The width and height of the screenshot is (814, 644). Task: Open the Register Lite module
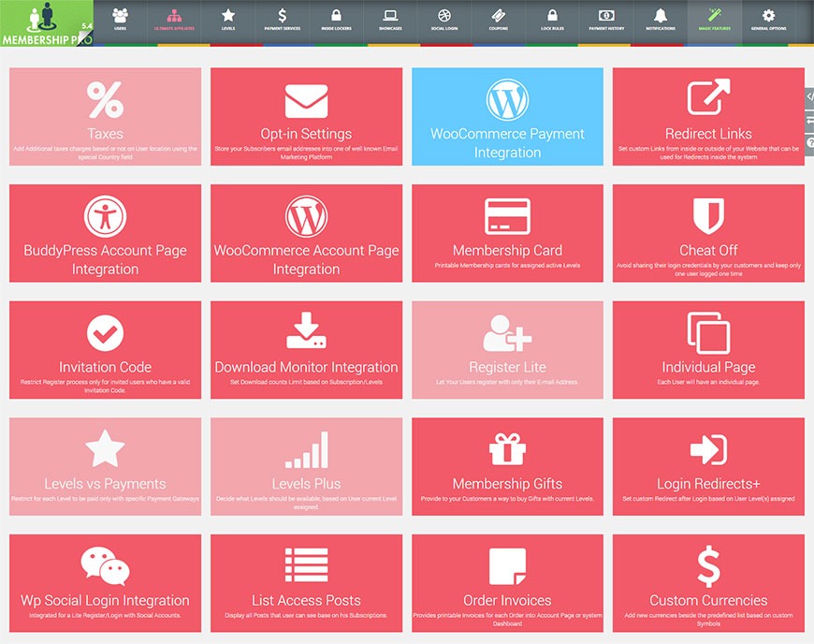[x=507, y=350]
